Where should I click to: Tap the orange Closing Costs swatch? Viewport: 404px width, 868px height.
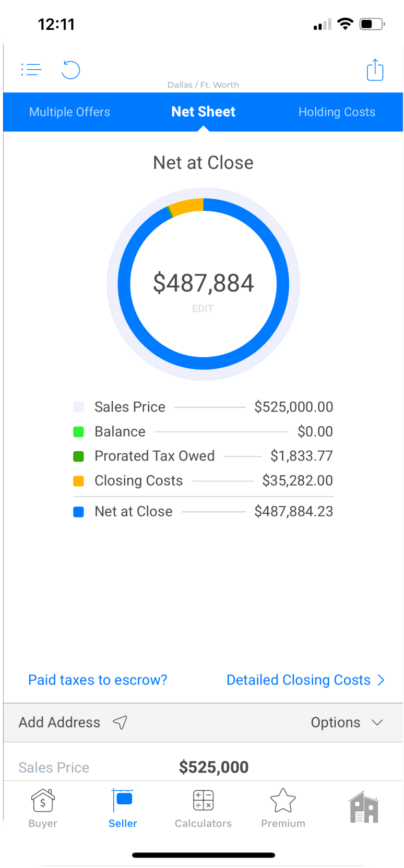coord(79,481)
